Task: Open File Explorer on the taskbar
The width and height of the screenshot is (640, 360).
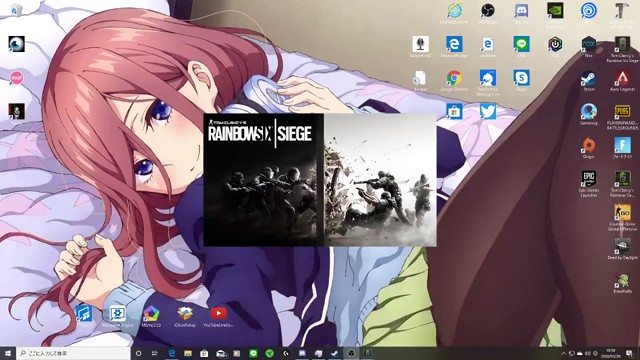Action: point(188,353)
